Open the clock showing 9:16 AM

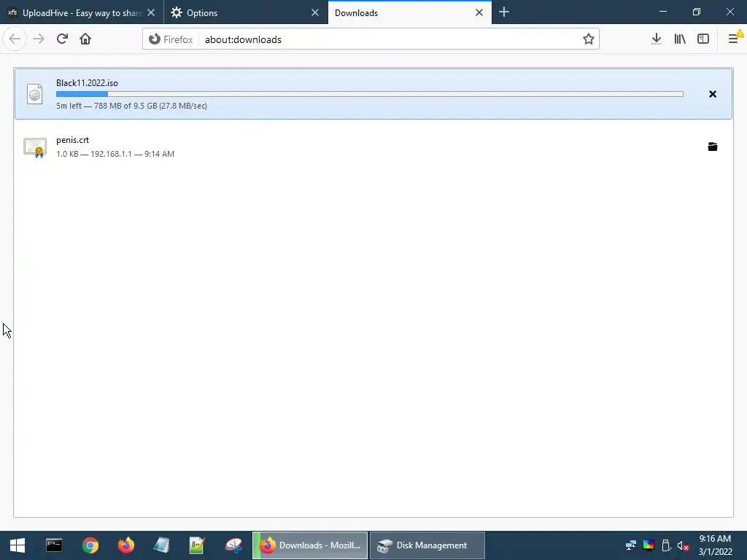click(x=715, y=545)
